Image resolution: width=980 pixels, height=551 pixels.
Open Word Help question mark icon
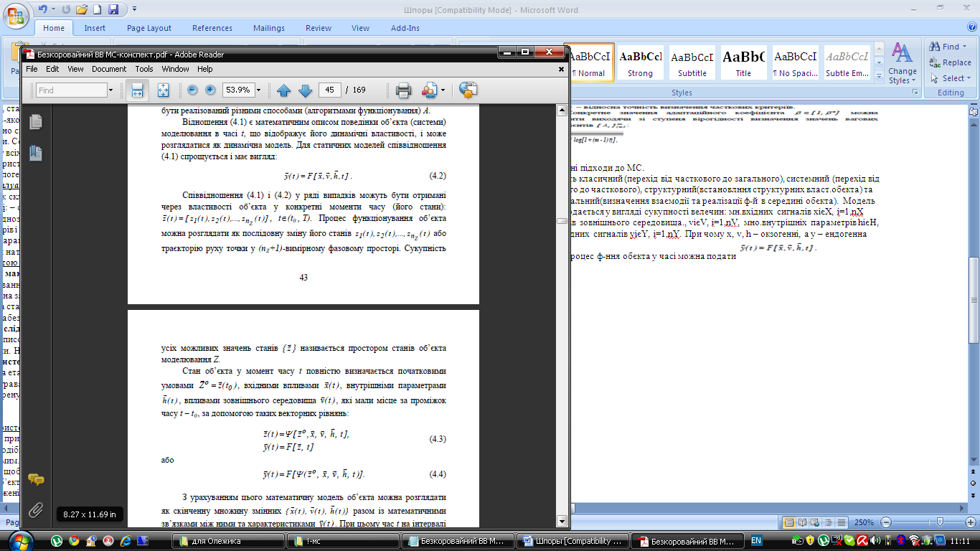pyautogui.click(x=971, y=28)
